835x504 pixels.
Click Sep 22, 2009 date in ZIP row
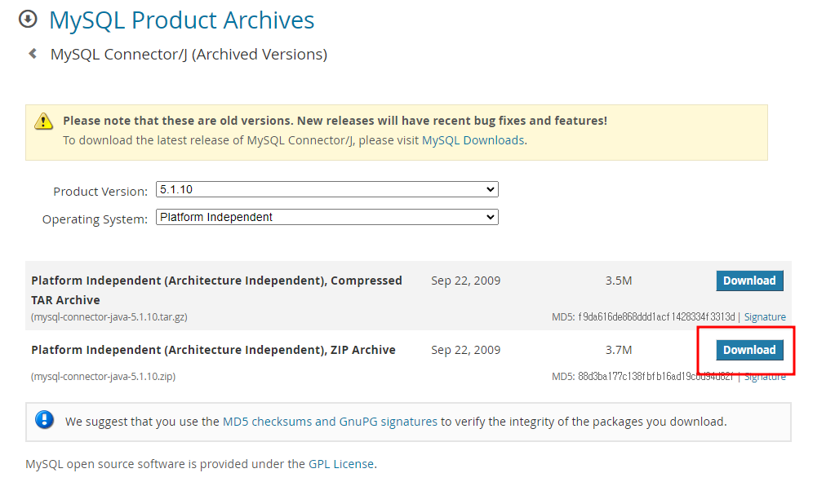(465, 350)
